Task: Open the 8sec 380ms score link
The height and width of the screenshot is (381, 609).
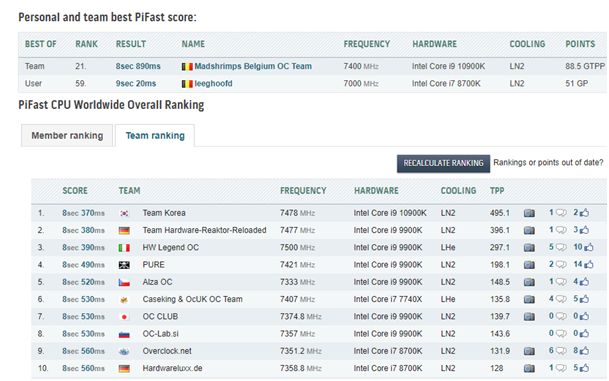Action: [84, 230]
